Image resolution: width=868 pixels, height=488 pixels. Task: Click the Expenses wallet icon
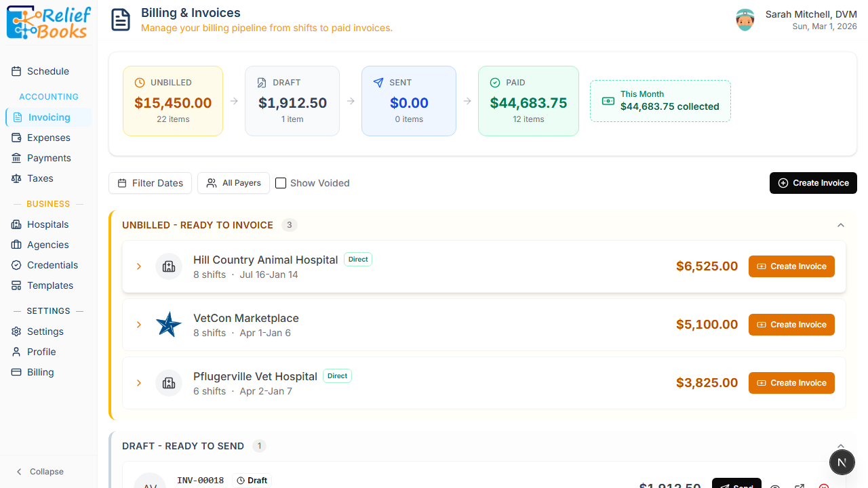tap(16, 138)
